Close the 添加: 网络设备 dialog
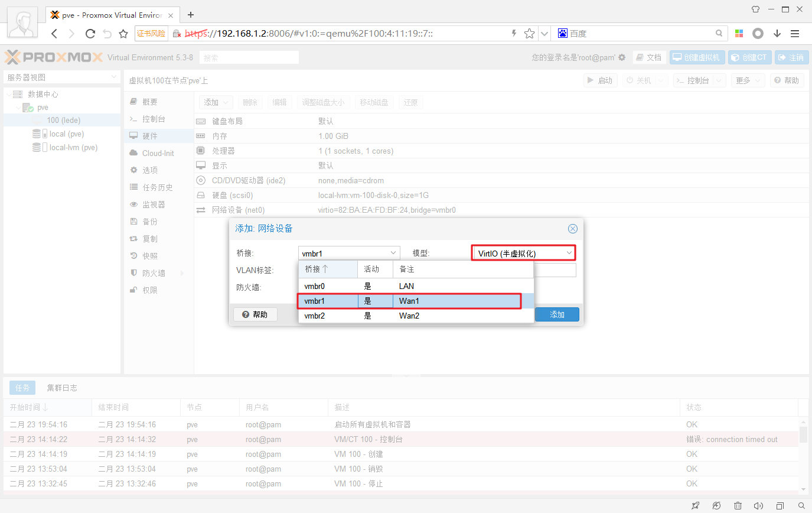The width and height of the screenshot is (812, 513). tap(572, 229)
